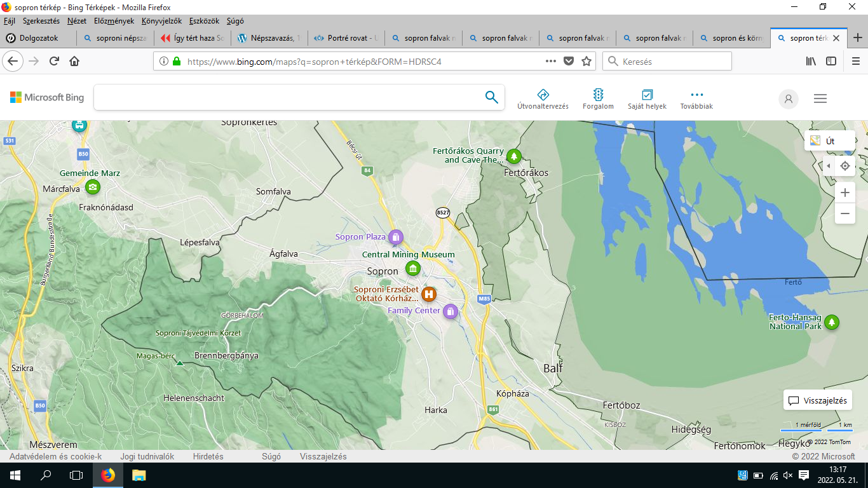Click the Visszajelzés feedback button

coord(817,401)
